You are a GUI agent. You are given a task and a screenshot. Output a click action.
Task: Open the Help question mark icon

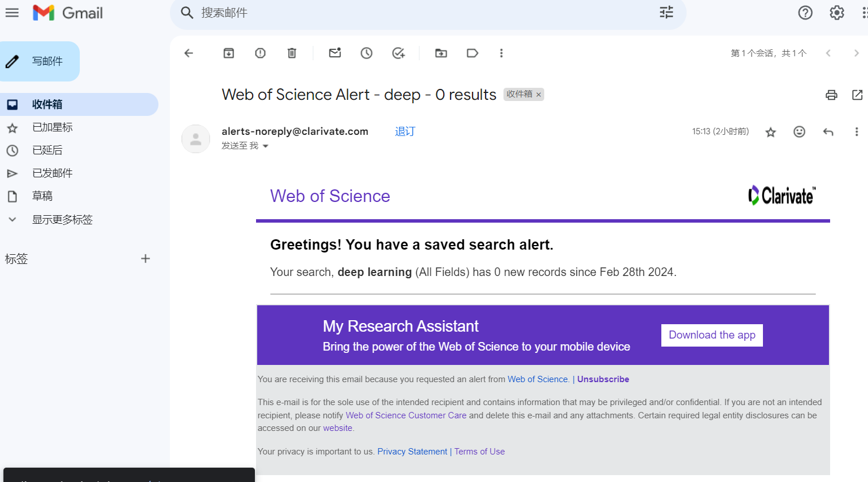[805, 13]
